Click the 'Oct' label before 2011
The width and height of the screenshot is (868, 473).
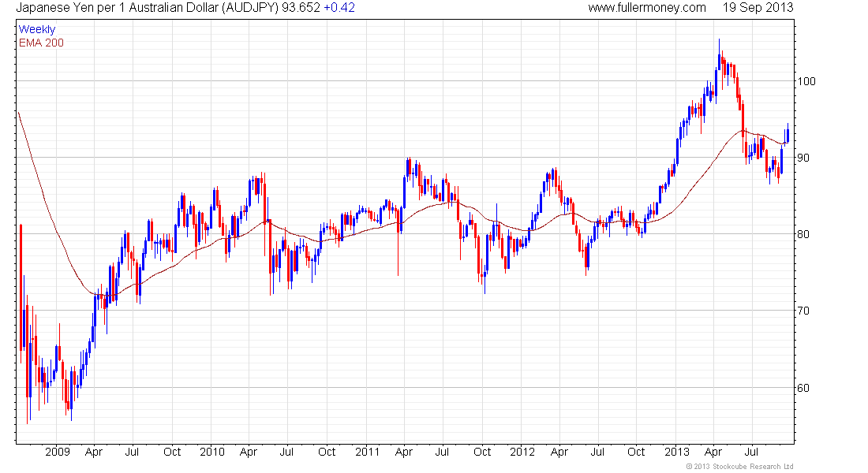(x=327, y=452)
